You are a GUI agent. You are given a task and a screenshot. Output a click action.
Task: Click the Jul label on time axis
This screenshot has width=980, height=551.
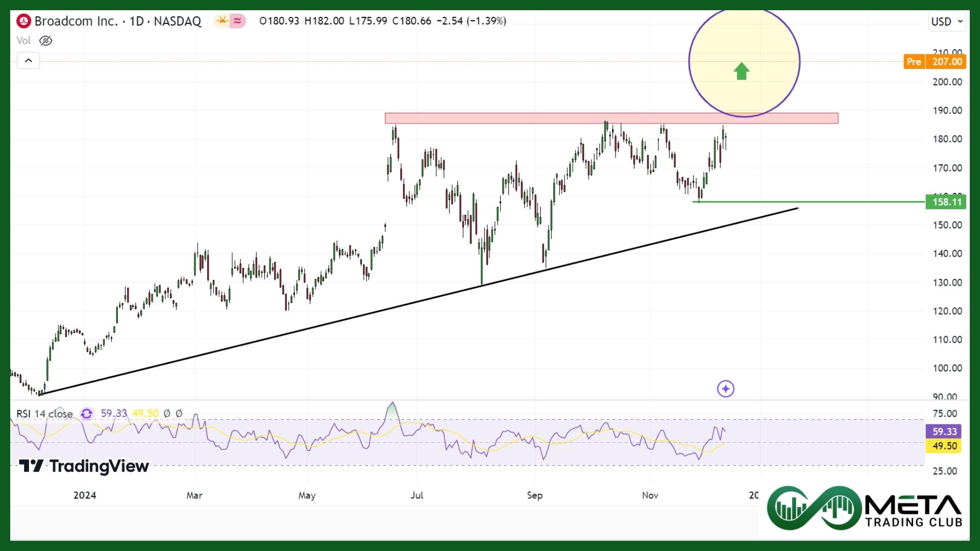tap(417, 495)
